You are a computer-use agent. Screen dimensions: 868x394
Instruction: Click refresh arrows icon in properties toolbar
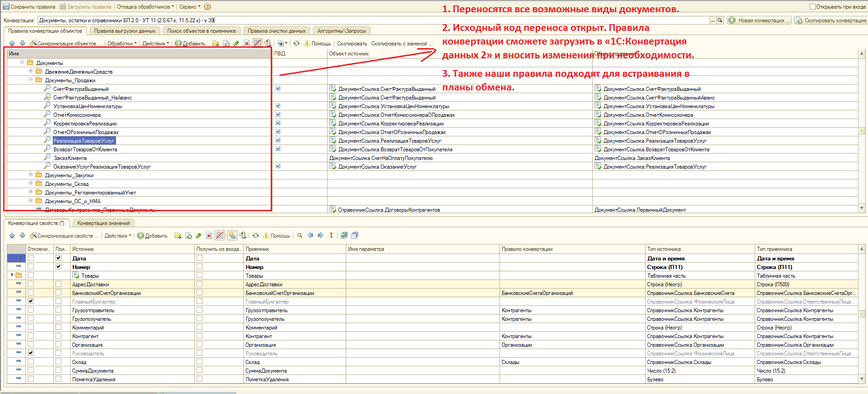[x=256, y=235]
